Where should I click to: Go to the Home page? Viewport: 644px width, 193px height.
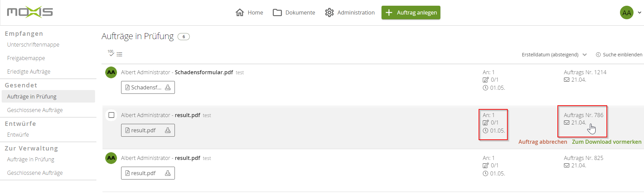249,12
